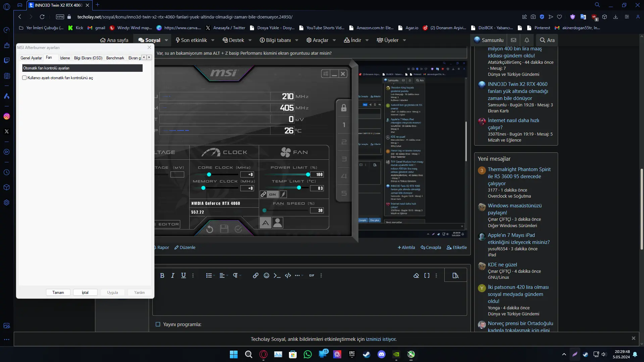Open the browser downloads panel
Image resolution: width=644 pixels, height=362 pixels.
tap(615, 17)
